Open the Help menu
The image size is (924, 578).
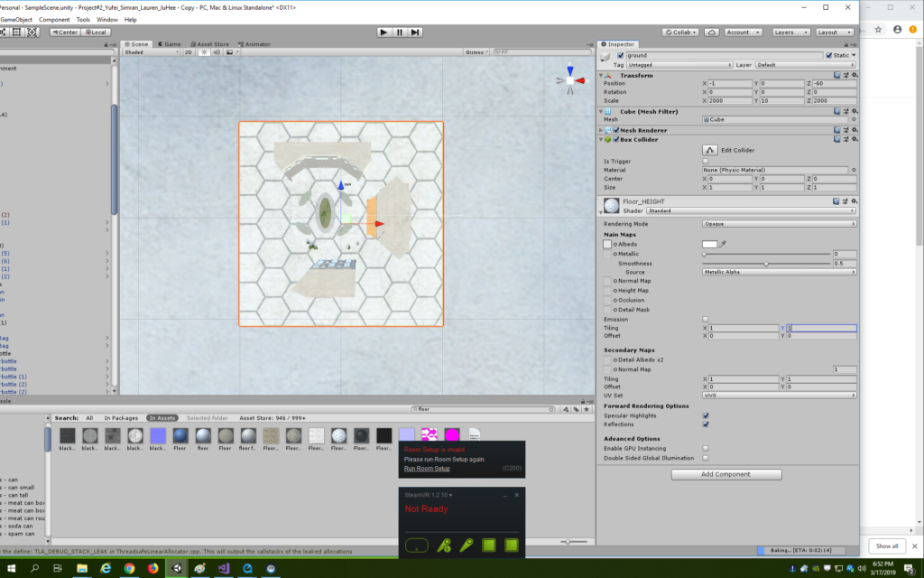(130, 20)
